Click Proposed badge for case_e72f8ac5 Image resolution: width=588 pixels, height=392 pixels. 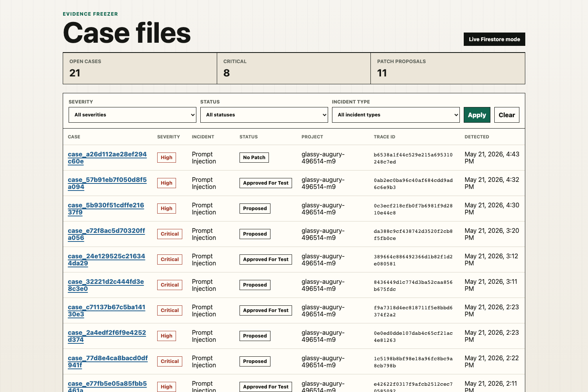point(255,234)
